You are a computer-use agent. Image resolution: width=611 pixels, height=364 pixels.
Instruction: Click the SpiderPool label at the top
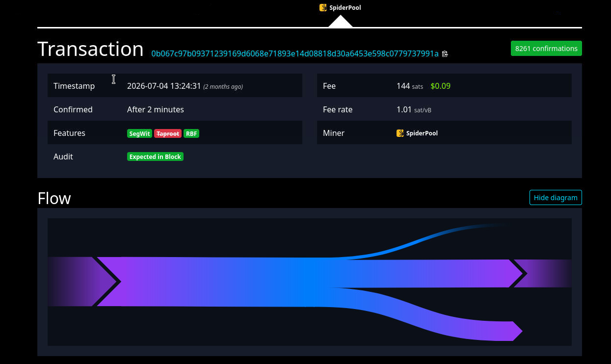tap(345, 8)
